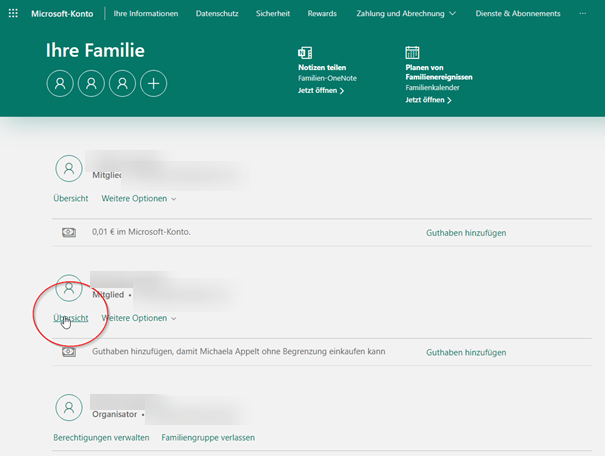Click the Planen von Familienereignissen heading
Screen dimensions: 605x456
click(x=439, y=72)
